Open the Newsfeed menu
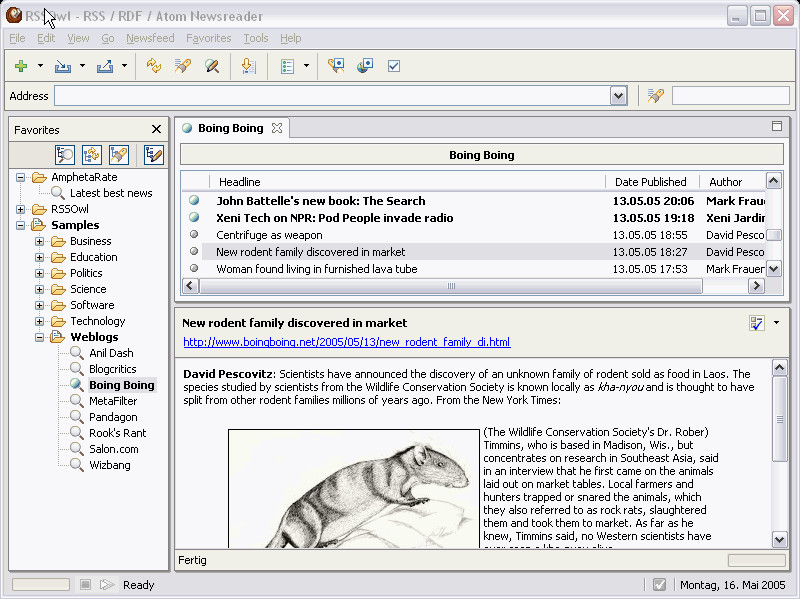 [150, 38]
